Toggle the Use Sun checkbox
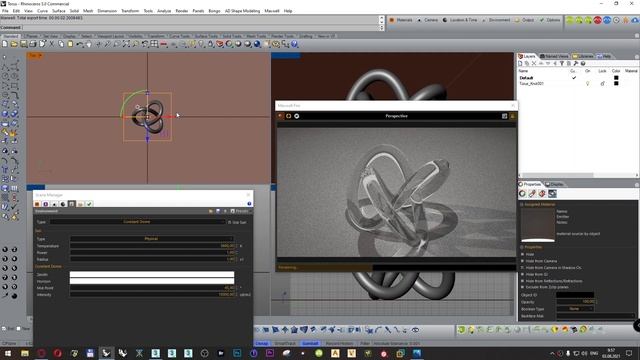Screen dimensions: 640x360 coord(229,222)
